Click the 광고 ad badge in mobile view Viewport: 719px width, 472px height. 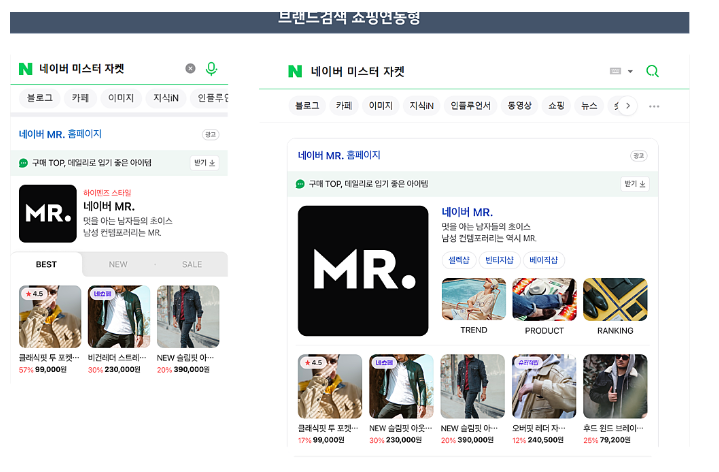210,134
